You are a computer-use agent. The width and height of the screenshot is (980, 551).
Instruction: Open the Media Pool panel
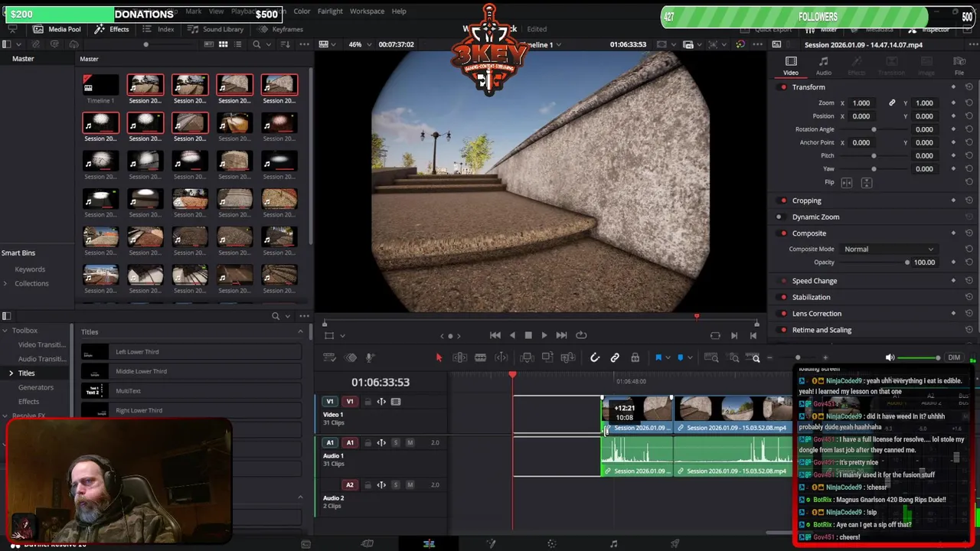point(56,29)
